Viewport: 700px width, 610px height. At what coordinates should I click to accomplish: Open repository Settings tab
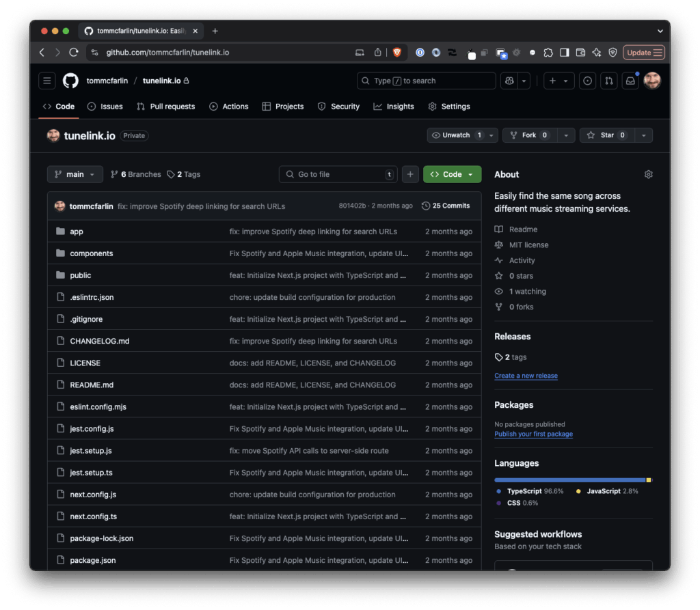coord(449,107)
